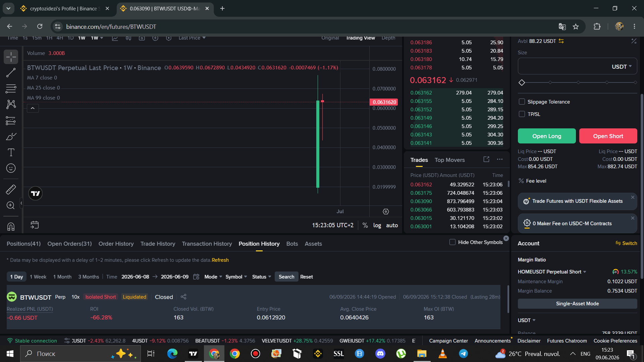644x362 pixels.
Task: Switch to the Top Movers tab
Action: pyautogui.click(x=449, y=160)
